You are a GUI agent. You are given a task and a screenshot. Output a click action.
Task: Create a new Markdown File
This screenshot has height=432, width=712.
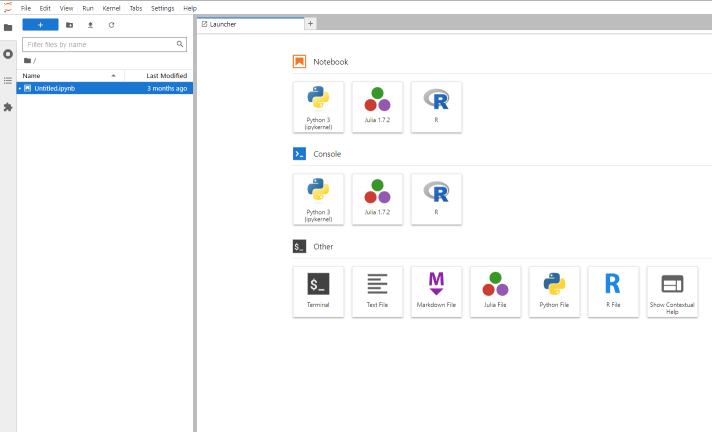click(x=436, y=292)
